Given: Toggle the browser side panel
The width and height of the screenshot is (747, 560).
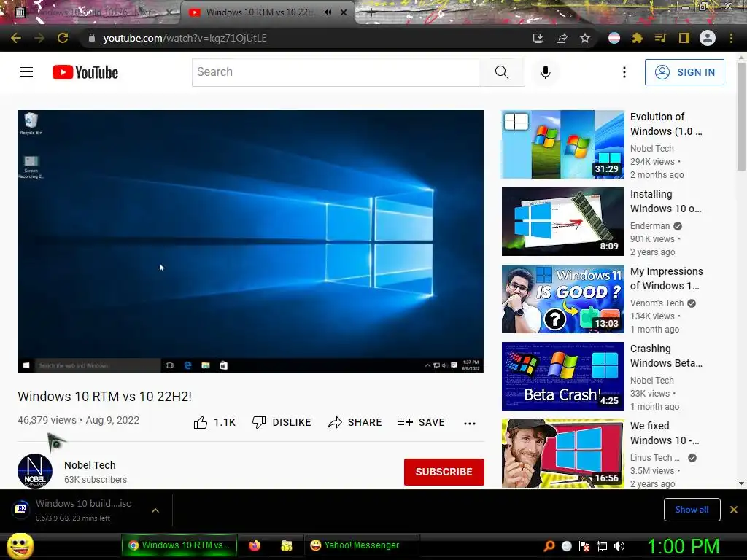Looking at the screenshot, I should [684, 38].
